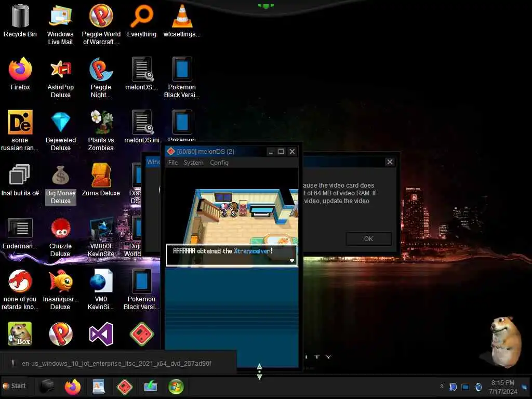Screen dimensions: 532x399
Task: Launch Bejeweled Deluxe desktop icon
Action: (60, 130)
